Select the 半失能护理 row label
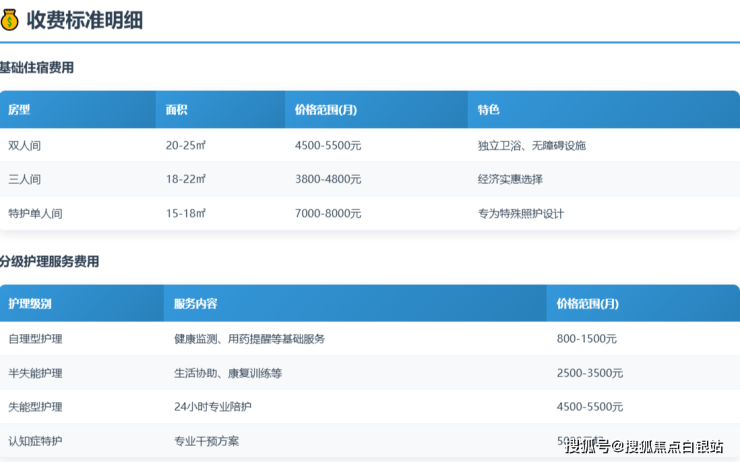The width and height of the screenshot is (740, 462). [x=35, y=373]
